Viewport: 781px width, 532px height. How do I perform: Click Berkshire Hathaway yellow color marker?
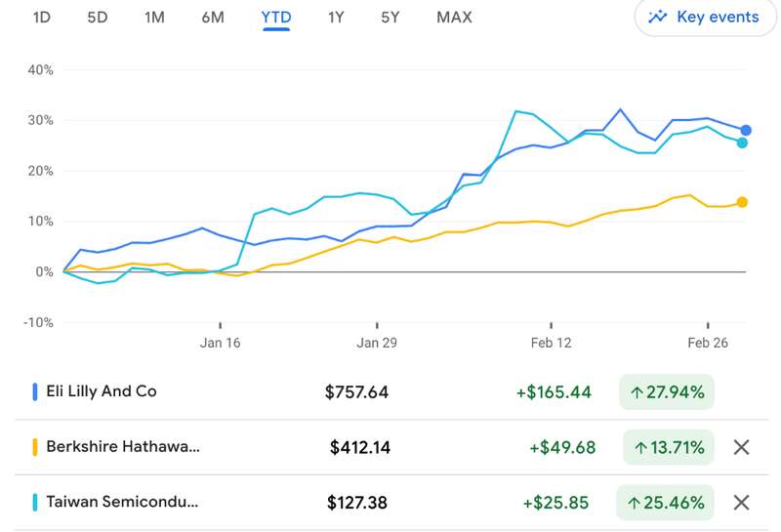(x=36, y=447)
